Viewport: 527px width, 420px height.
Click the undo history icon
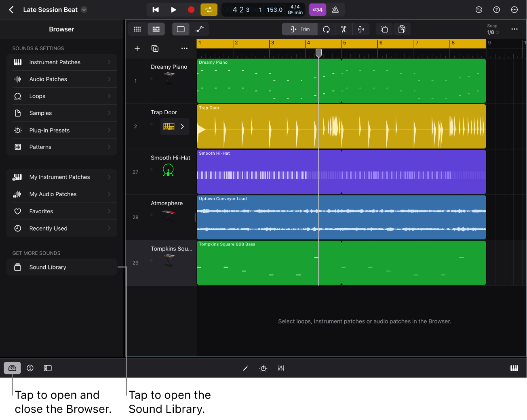(x=479, y=10)
